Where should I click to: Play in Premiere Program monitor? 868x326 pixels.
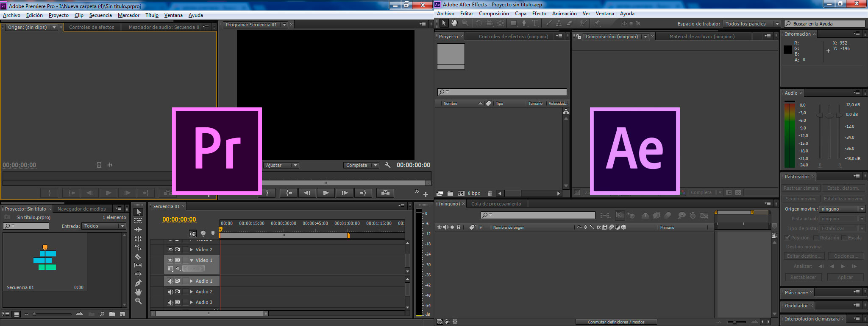click(x=325, y=193)
